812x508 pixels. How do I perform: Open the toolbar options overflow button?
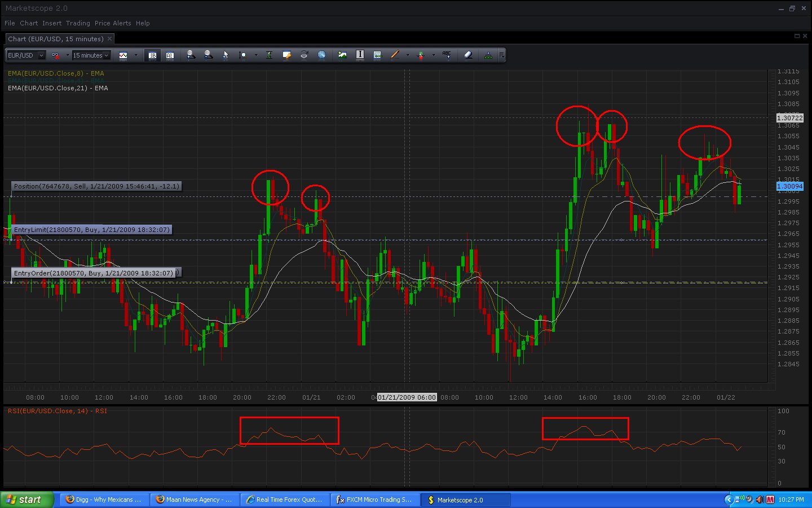(x=501, y=55)
